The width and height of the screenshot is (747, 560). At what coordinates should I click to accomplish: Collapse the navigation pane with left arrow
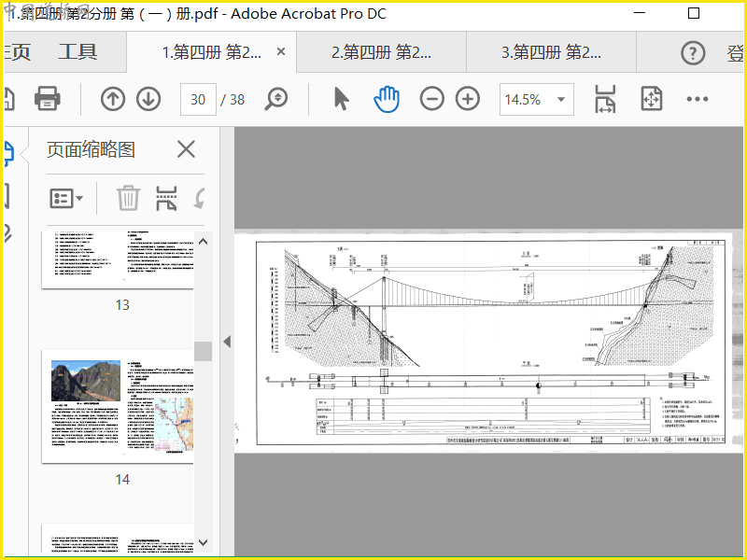tap(226, 342)
